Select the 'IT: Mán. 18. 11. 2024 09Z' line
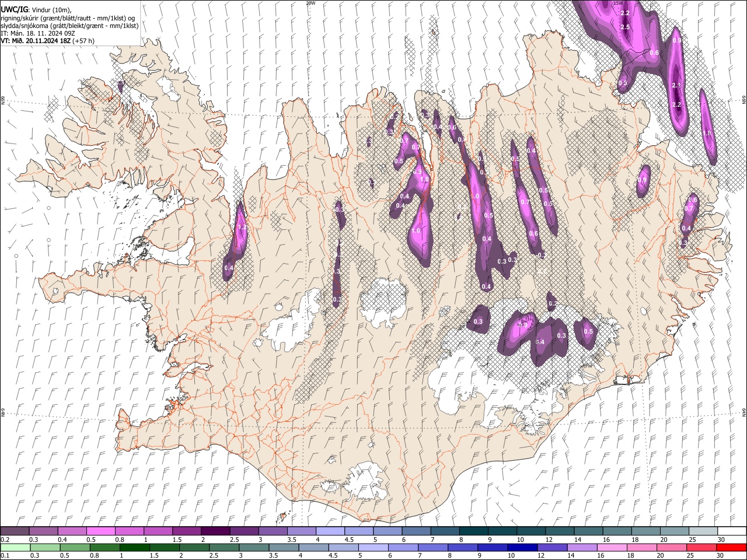Viewport: 747px width, 560px height. click(37, 33)
